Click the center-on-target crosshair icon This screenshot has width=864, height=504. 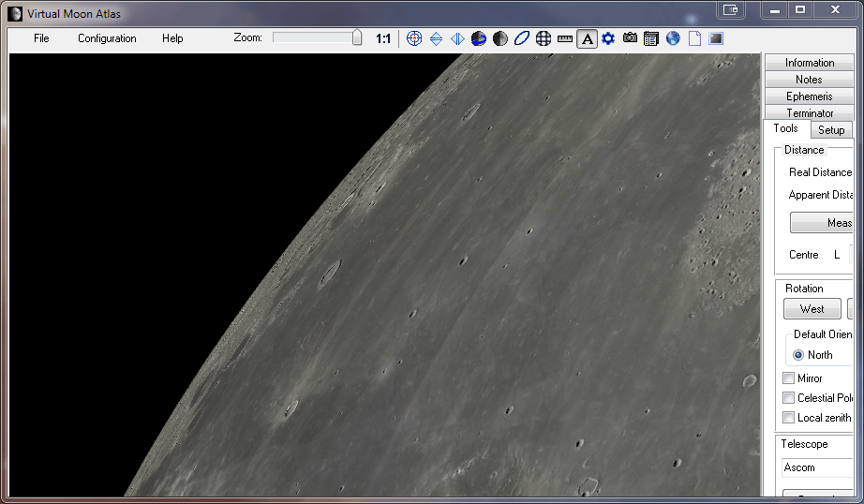[x=414, y=38]
